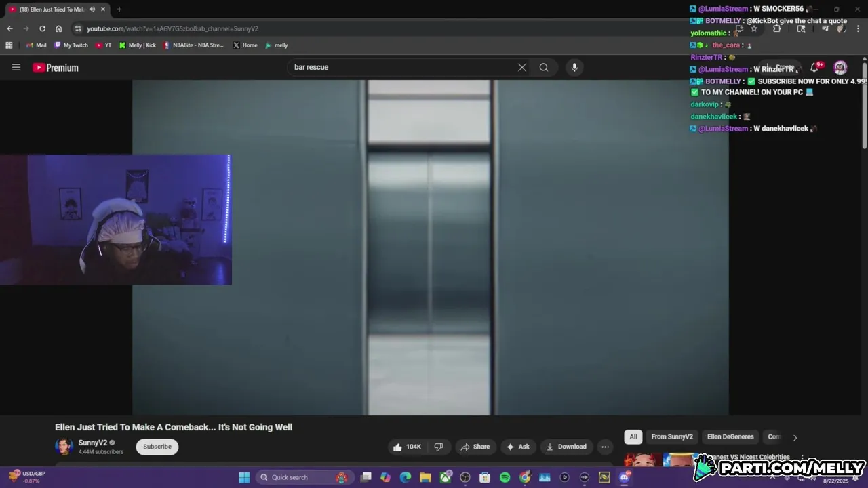This screenshot has width=868, height=488.
Task: Click the magnifier search button
Action: (544, 67)
